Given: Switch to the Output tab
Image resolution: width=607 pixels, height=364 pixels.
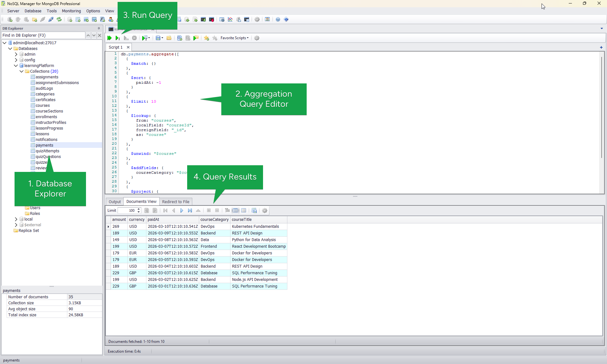Looking at the screenshot, I should 114,202.
